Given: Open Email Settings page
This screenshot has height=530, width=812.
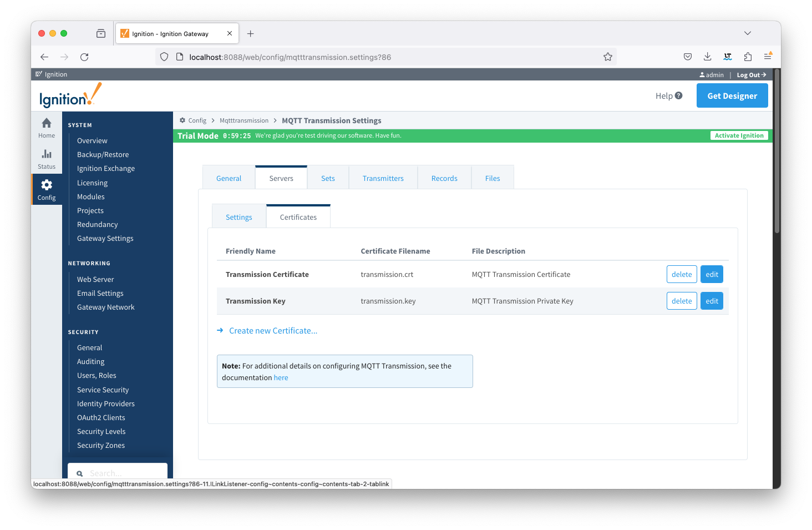Looking at the screenshot, I should (x=100, y=293).
